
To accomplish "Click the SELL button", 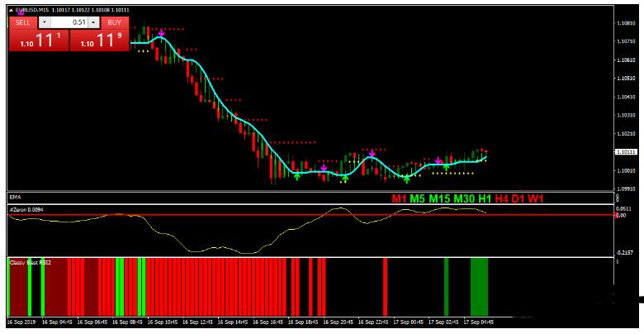I will click(23, 22).
